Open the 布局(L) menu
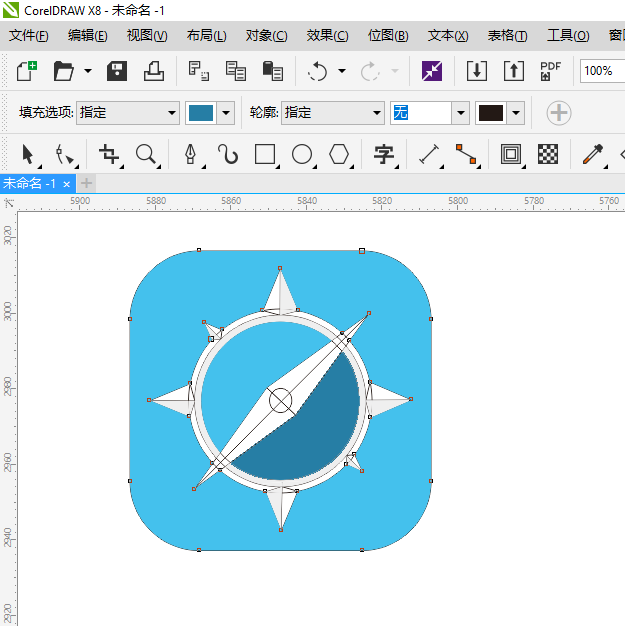The image size is (625, 626). [206, 36]
